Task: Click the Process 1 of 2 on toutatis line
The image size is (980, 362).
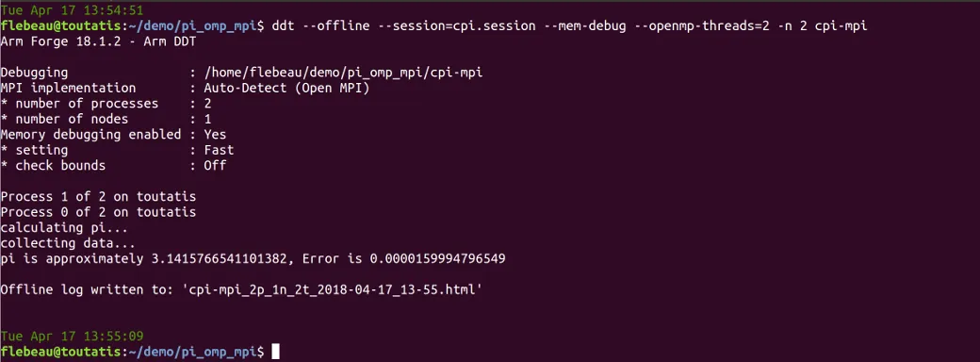Action: [x=98, y=196]
